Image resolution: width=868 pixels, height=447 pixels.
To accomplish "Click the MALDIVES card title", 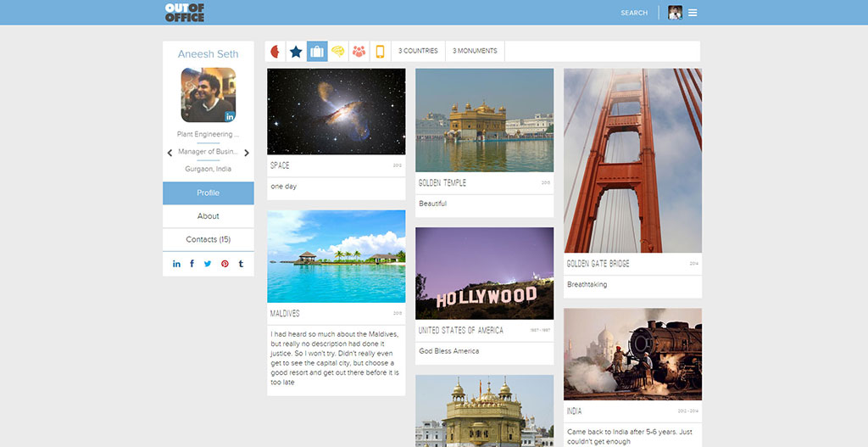I will [285, 314].
